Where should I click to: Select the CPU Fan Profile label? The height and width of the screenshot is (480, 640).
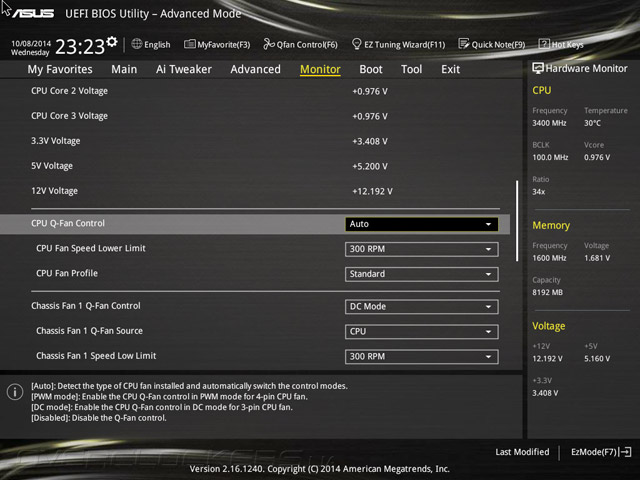(x=67, y=273)
